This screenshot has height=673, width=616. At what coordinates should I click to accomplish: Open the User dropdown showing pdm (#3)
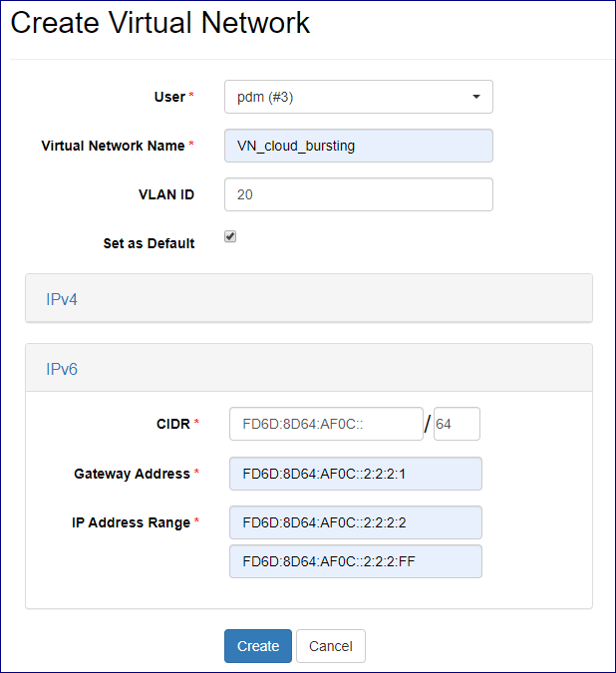(x=358, y=97)
